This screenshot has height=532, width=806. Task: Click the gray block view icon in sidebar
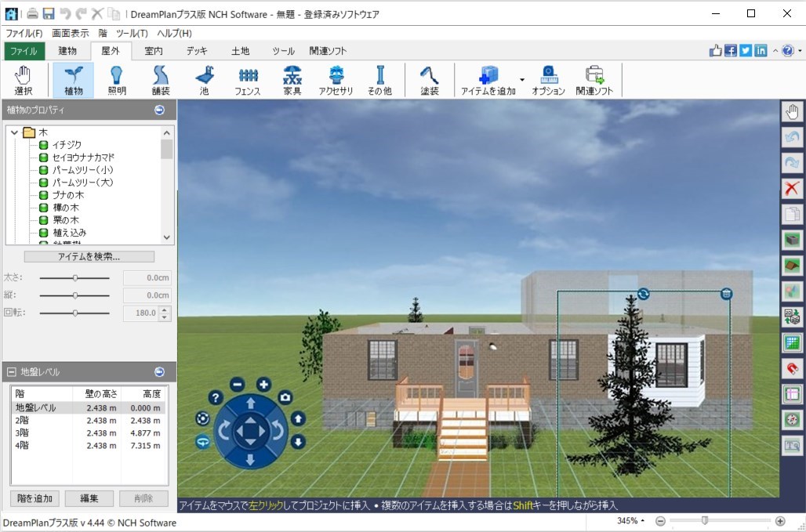point(792,239)
